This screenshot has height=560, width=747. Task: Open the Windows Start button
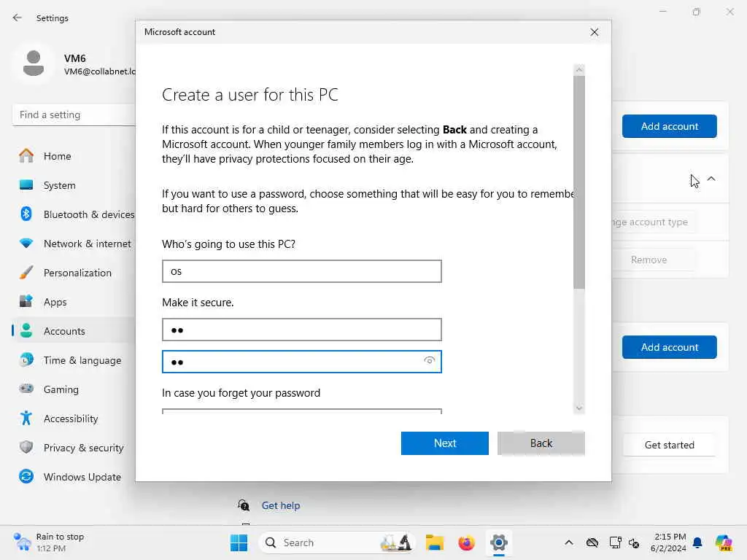[x=239, y=542]
